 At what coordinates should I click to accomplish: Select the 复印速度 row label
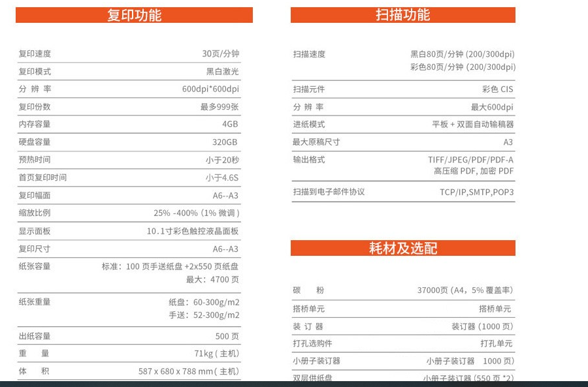[35, 54]
